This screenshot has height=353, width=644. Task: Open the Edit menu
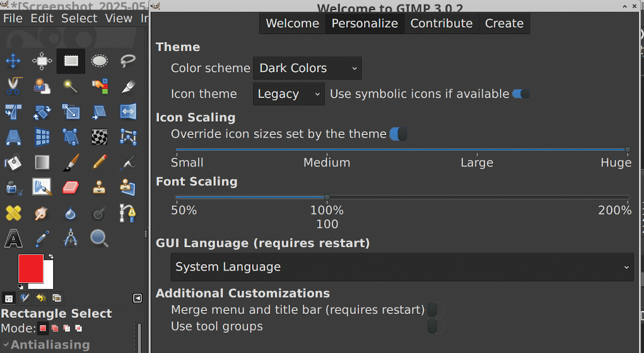tap(42, 18)
